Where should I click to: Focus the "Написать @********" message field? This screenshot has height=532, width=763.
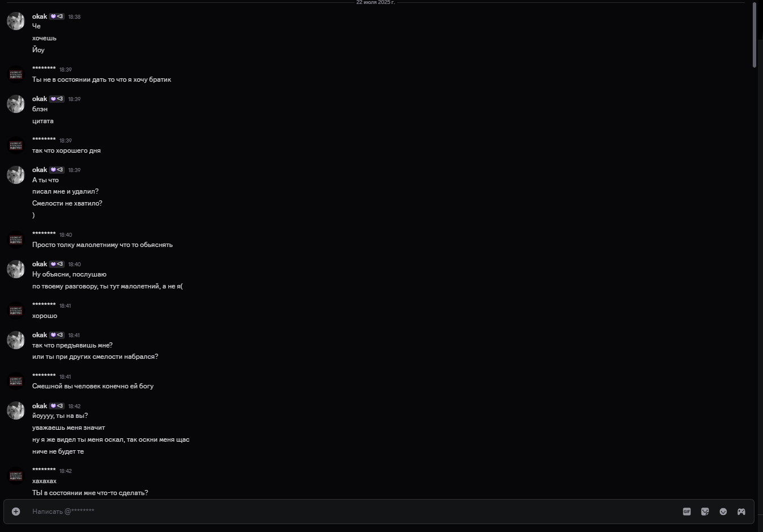352,512
